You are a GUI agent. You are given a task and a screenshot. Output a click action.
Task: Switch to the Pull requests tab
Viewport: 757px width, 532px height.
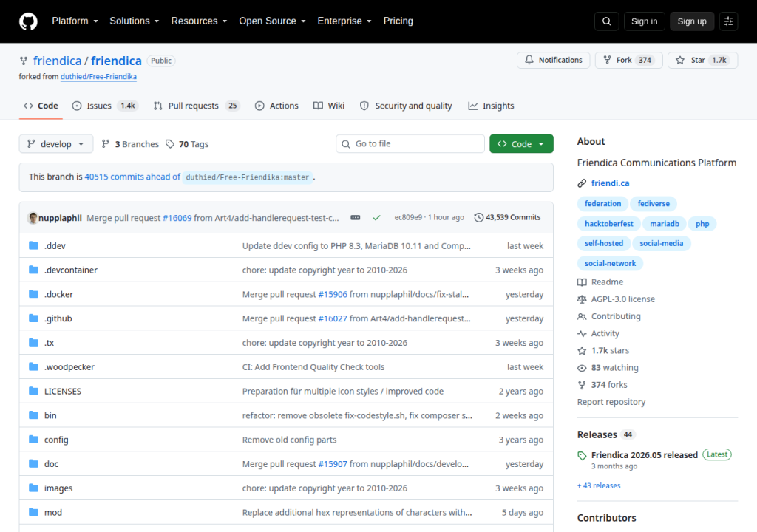[197, 106]
